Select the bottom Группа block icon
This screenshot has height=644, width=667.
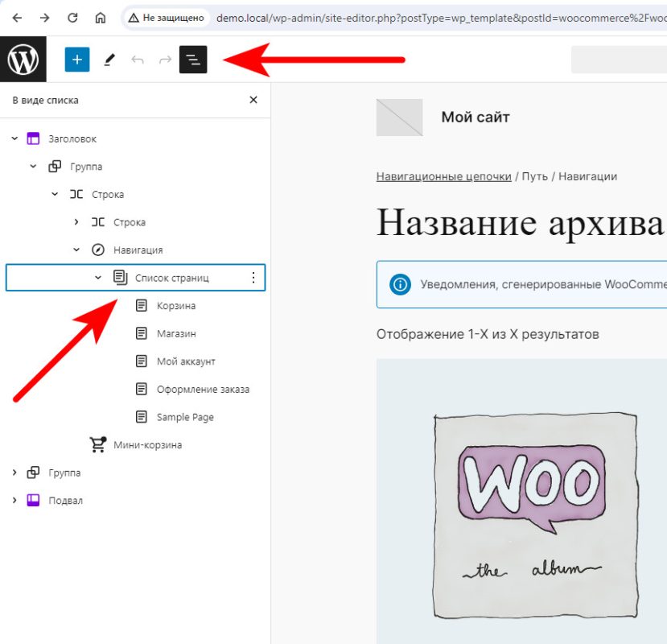33,473
